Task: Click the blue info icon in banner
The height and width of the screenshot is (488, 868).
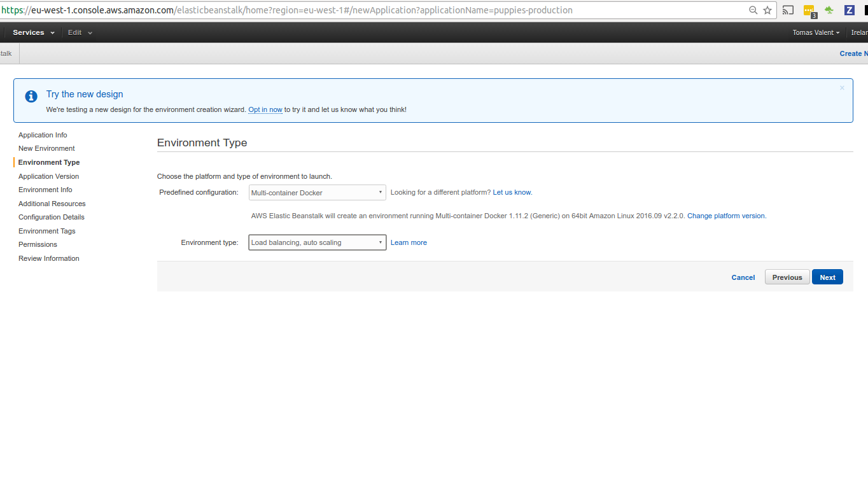Action: (x=31, y=96)
